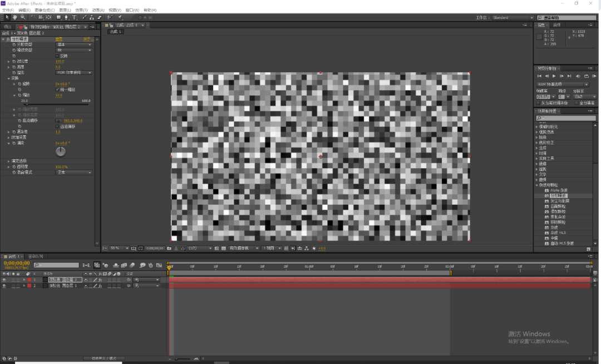This screenshot has width=601, height=364.
Task: Enable the 透视偏移 checkbox
Action: pos(57,126)
